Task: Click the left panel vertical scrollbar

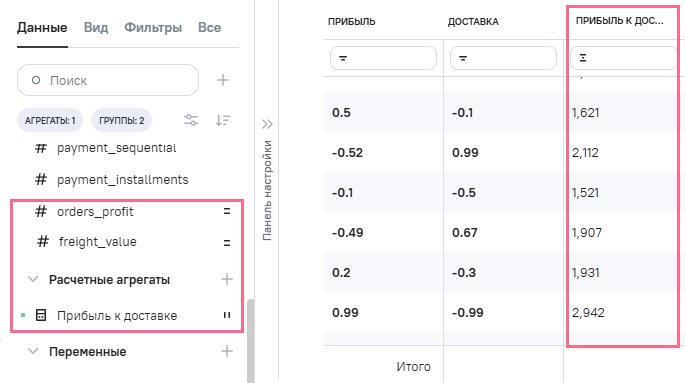Action: coord(251,341)
